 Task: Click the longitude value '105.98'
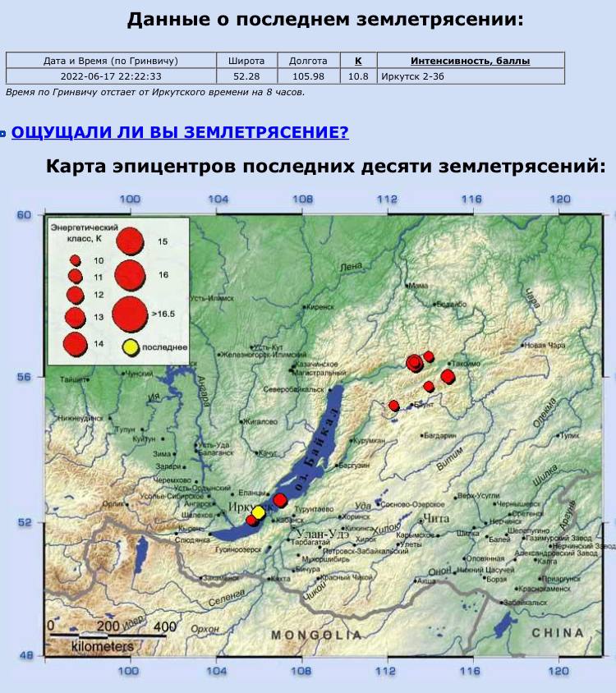click(x=308, y=76)
